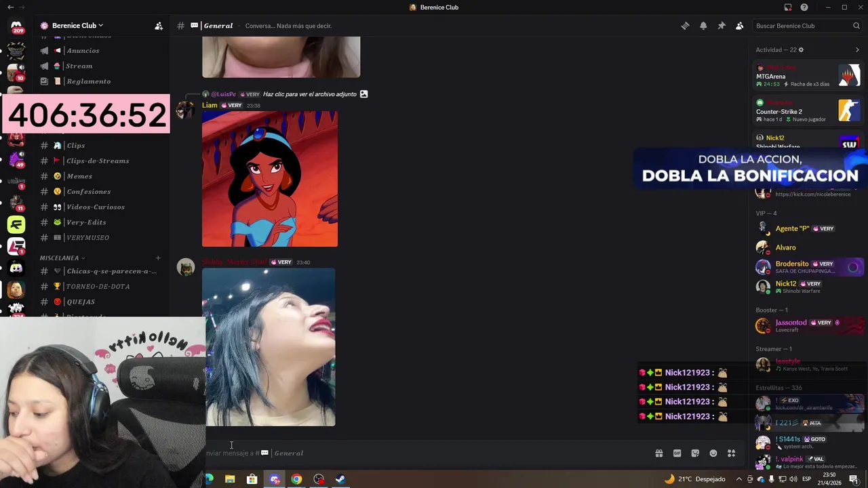Select the server icon with badge 10
868x488 pixels.
click(x=16, y=71)
